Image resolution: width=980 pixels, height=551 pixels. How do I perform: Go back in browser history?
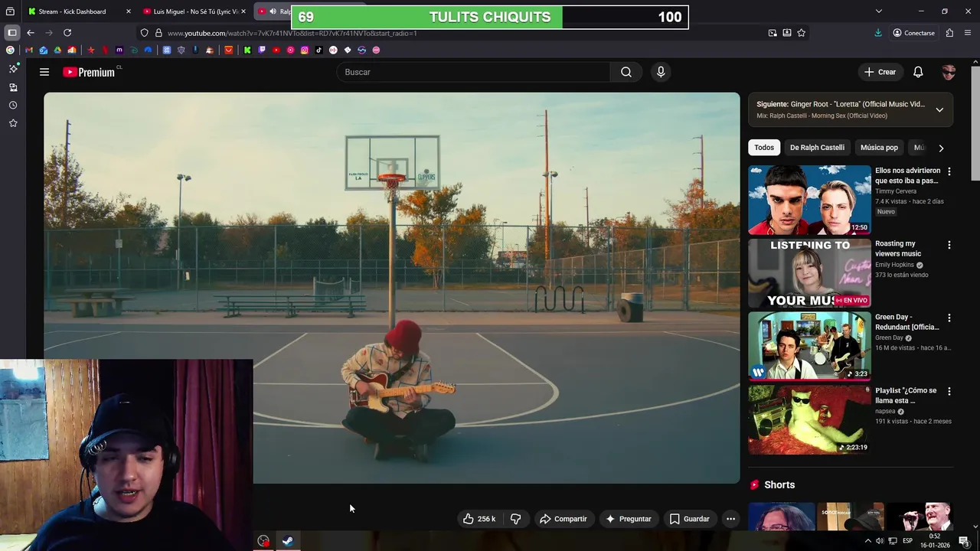click(31, 33)
